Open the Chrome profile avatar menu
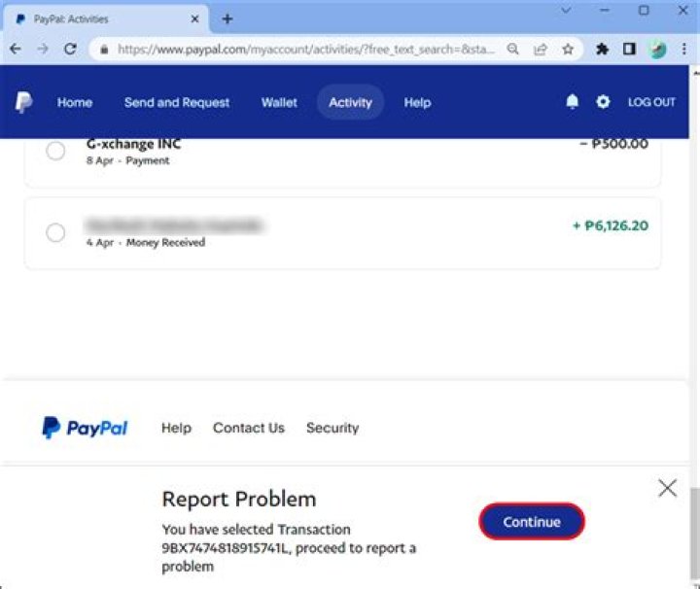This screenshot has width=700, height=589. (x=658, y=49)
